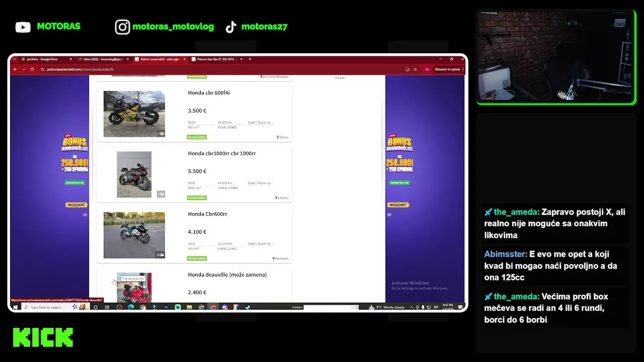644x362 pixels.
Task: Click the 5.500 € price
Action: pos(197,171)
